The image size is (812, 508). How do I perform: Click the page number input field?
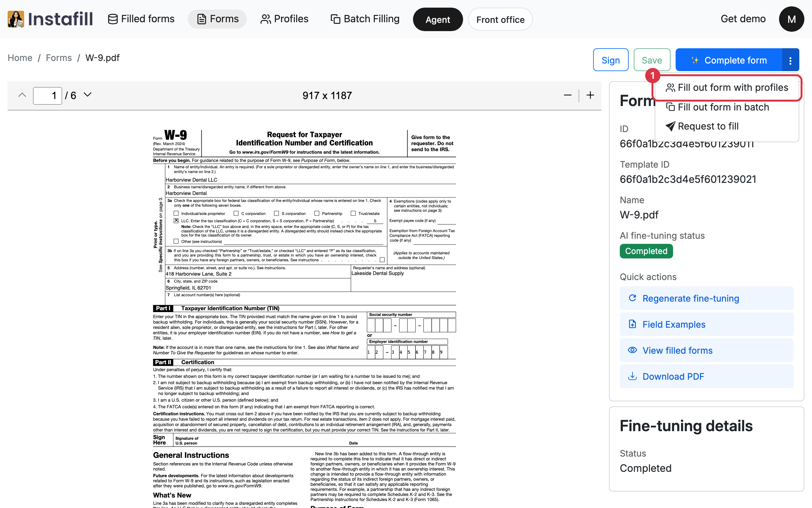click(47, 96)
